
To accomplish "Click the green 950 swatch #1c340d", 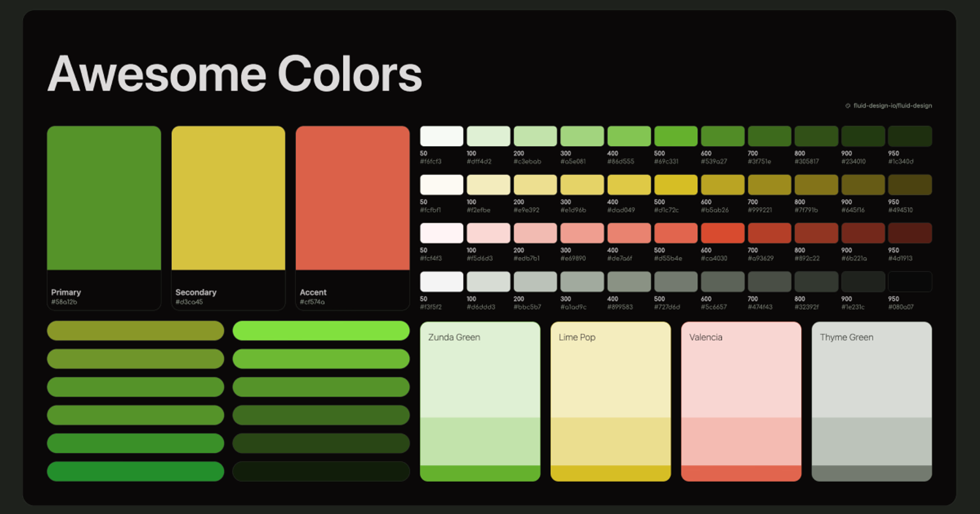I will pyautogui.click(x=910, y=136).
